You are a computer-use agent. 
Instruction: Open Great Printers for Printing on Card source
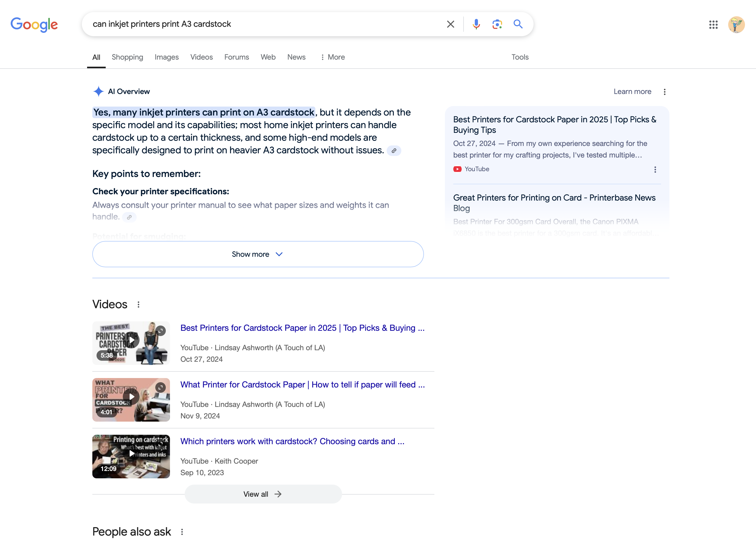click(x=554, y=203)
